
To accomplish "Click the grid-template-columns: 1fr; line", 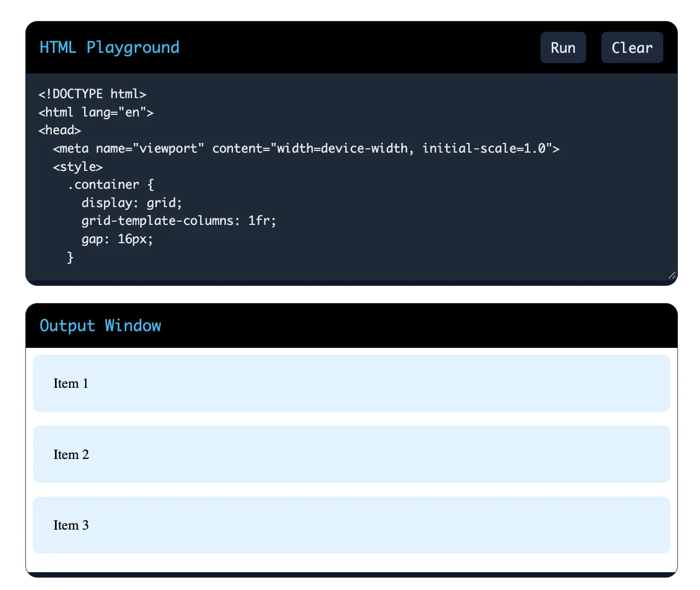I will tap(179, 221).
